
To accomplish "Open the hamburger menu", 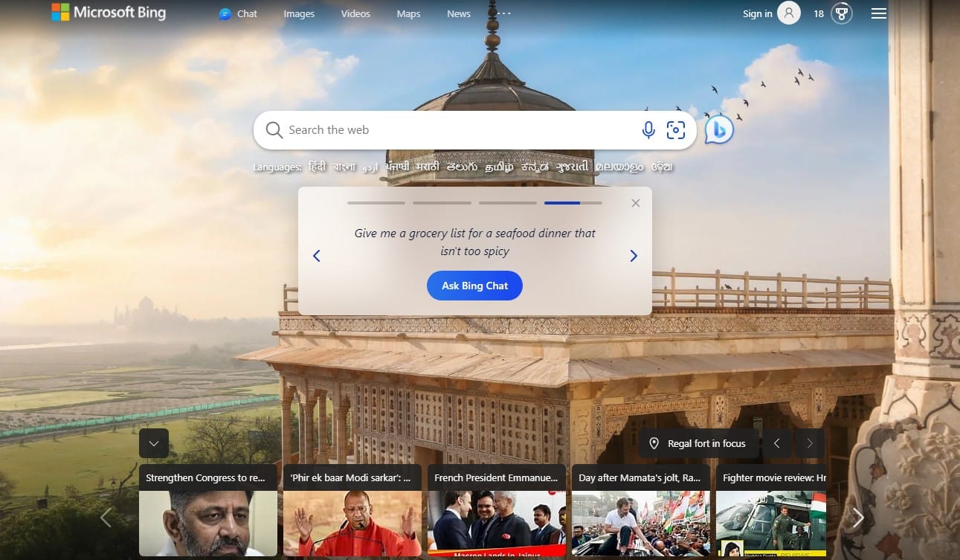I will tap(878, 13).
